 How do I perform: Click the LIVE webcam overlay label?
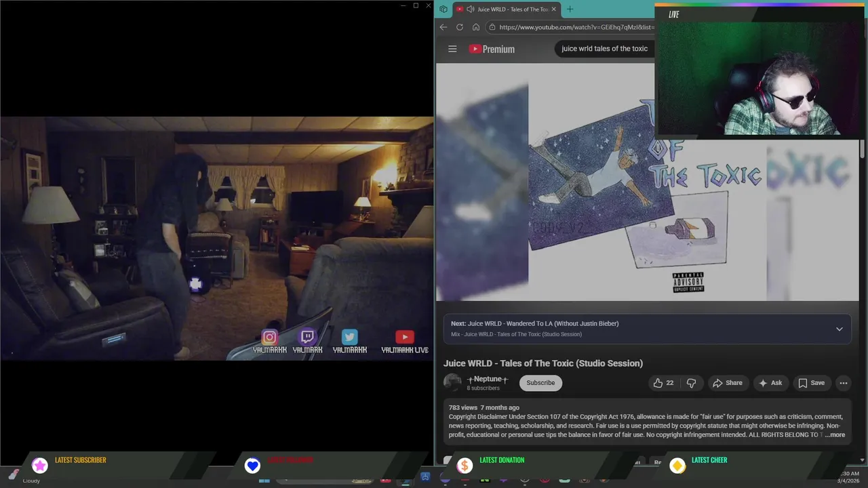673,14
